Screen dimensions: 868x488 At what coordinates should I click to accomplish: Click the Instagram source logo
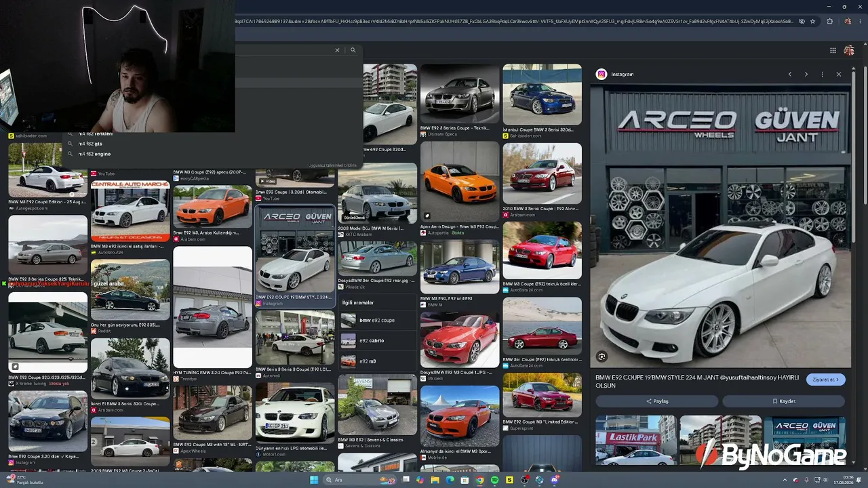coord(601,75)
